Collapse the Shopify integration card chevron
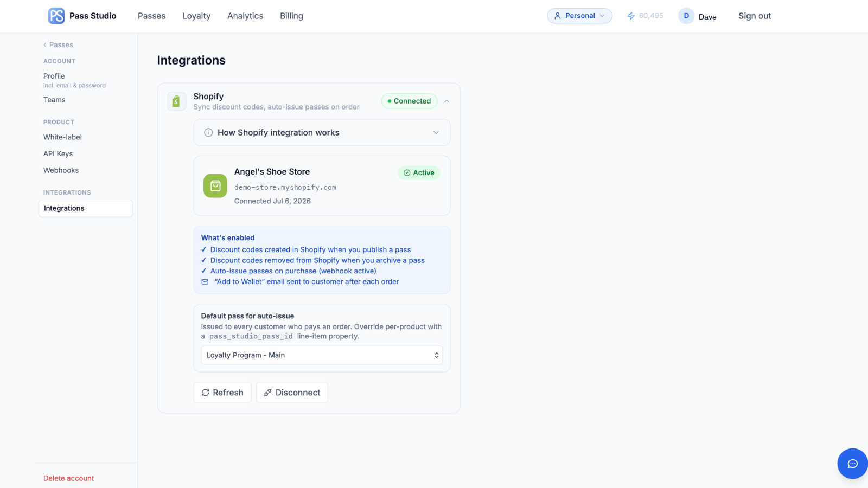This screenshot has height=488, width=868. [x=446, y=101]
